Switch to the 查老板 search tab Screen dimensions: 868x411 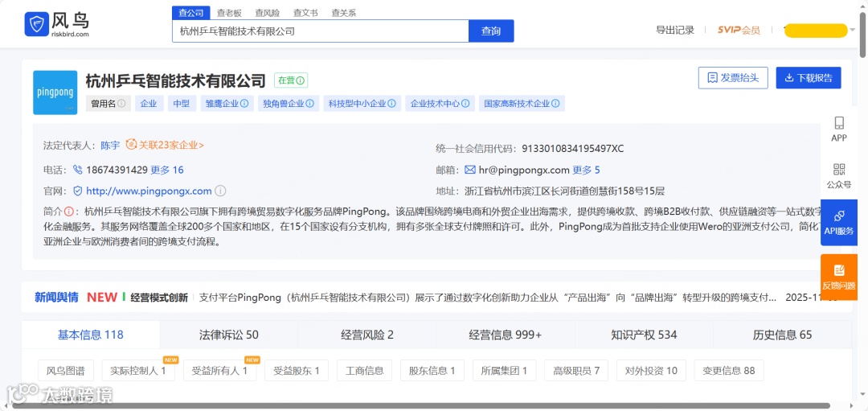tap(229, 13)
